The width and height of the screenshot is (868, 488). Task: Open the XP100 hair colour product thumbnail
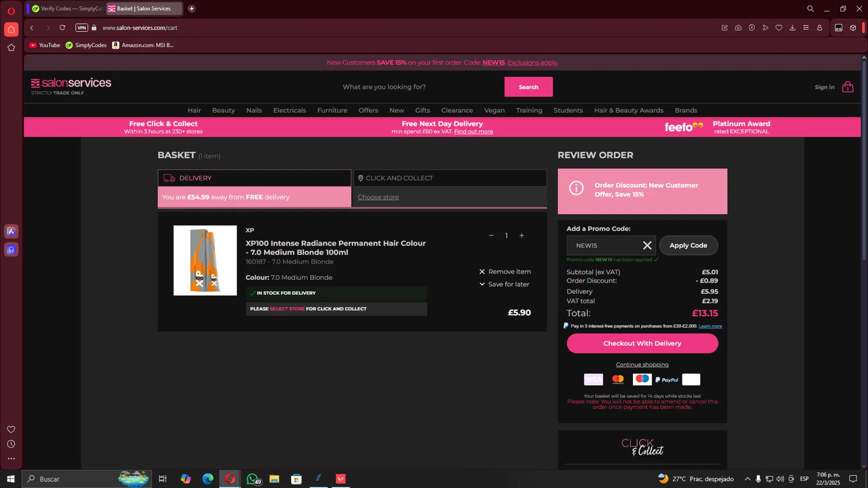(205, 260)
